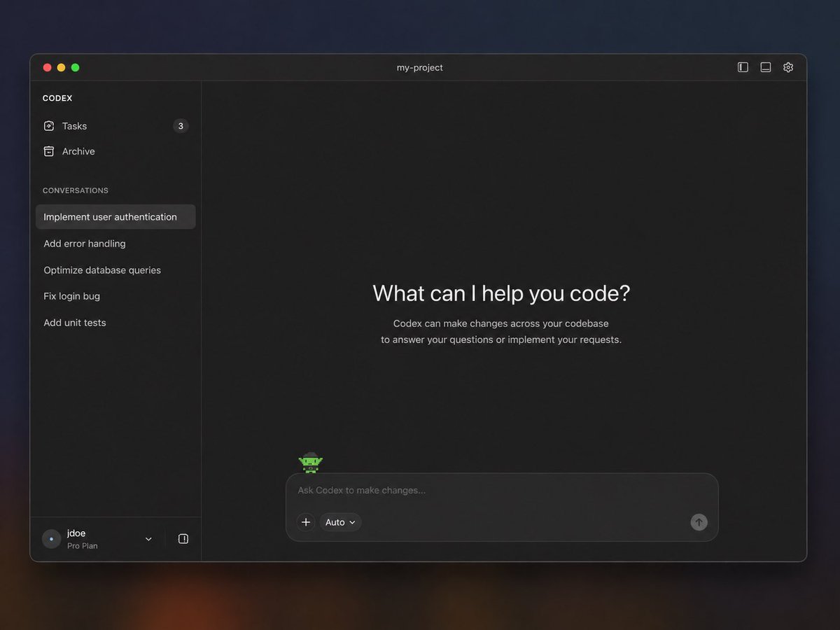Viewport: 840px width, 630px height.
Task: Open the Auto mode dropdown
Action: click(340, 522)
